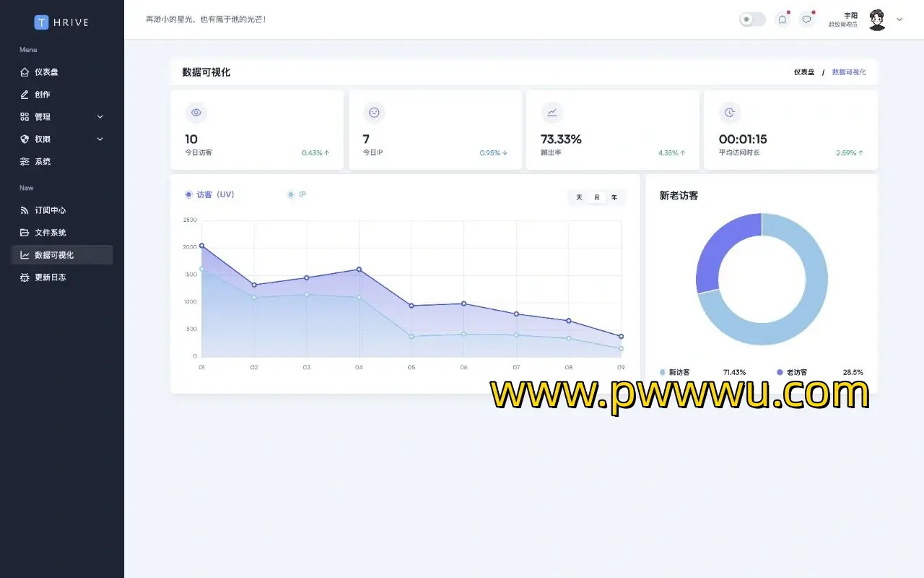Screen dimensions: 924x578
Task: Click the notification bell icon
Action: pyautogui.click(x=782, y=20)
